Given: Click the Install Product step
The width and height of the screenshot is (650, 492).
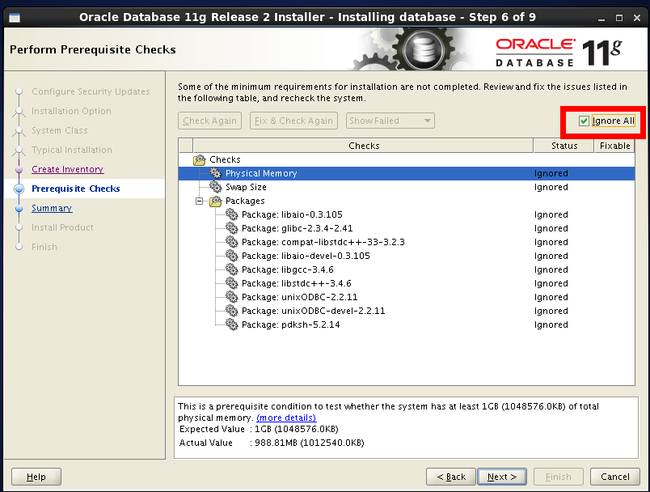Looking at the screenshot, I should click(x=62, y=228).
